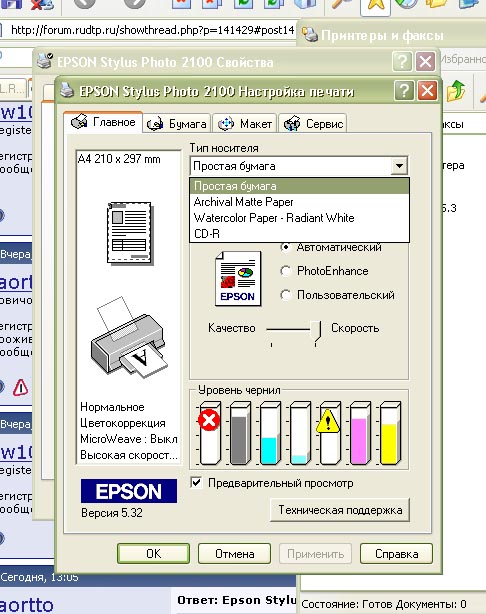The width and height of the screenshot is (486, 614).
Task: Click the magenta ink level cartridge
Action: point(360,432)
